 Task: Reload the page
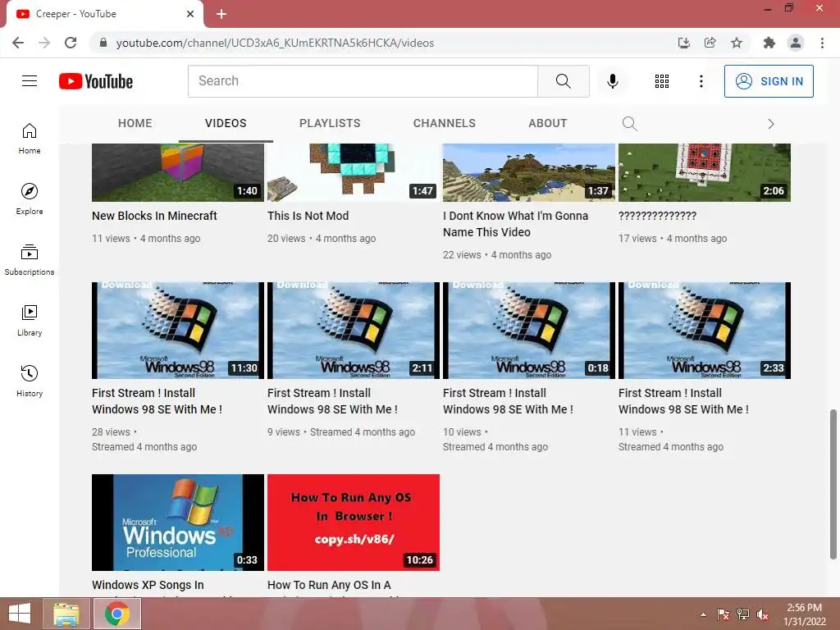tap(71, 43)
